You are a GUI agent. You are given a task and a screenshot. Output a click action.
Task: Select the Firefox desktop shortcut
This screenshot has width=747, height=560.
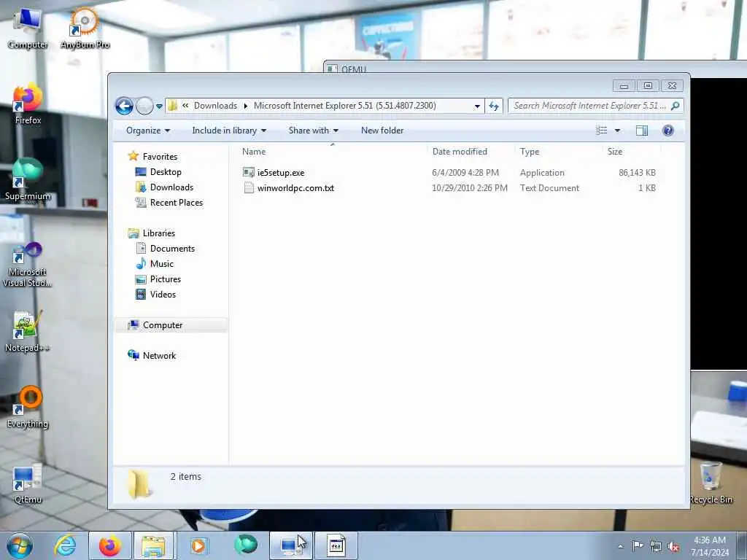[28, 105]
